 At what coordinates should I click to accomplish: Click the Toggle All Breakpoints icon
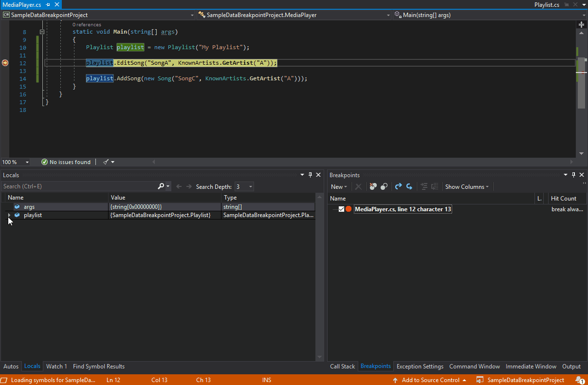click(x=384, y=186)
